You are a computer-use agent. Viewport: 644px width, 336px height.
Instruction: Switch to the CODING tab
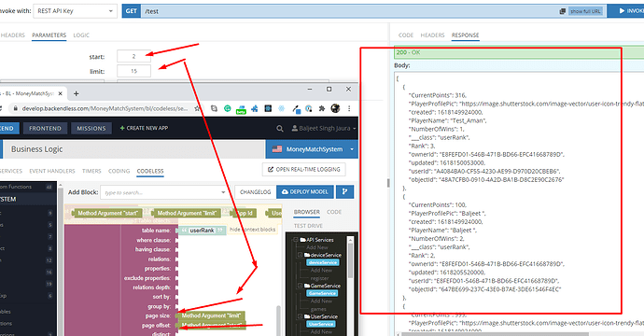tap(119, 171)
